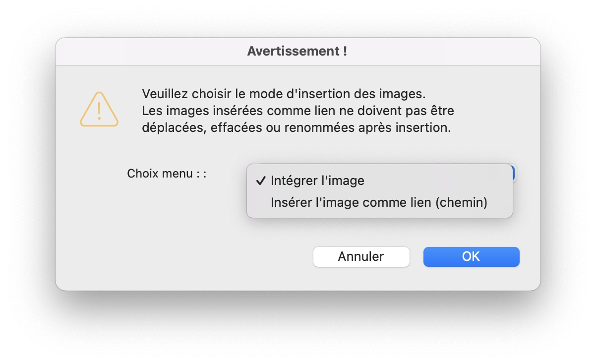Click the yellow warning triangle icon
Viewport: 596px width, 364px height.
pos(99,110)
